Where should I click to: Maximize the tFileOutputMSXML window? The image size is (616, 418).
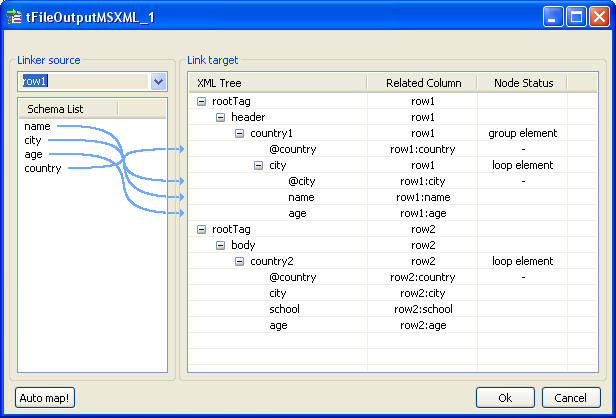[576, 16]
